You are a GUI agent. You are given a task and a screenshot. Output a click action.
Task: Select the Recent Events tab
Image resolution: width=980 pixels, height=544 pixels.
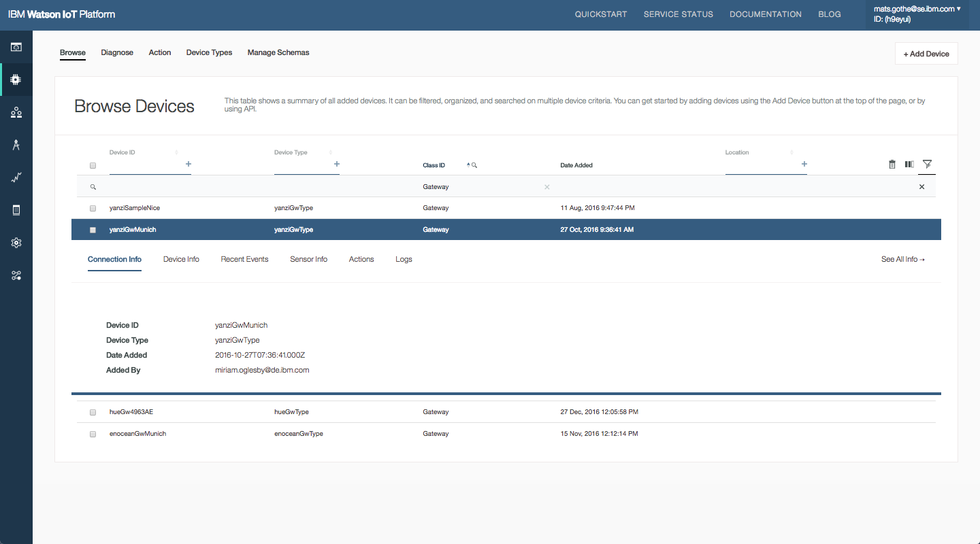click(x=244, y=259)
